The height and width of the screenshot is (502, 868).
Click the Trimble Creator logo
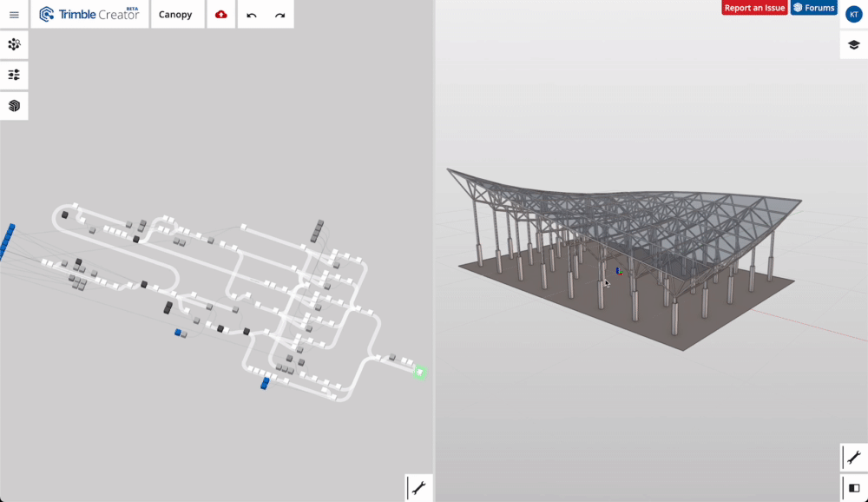coord(89,15)
